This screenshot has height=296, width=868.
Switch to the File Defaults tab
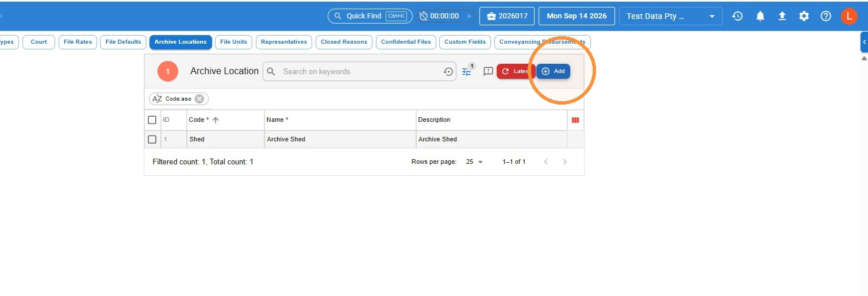(123, 42)
